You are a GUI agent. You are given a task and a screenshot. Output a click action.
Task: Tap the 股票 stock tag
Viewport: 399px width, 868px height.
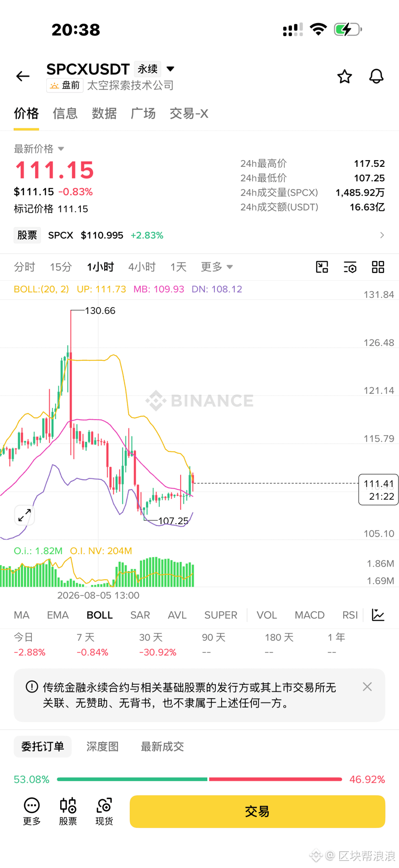pos(27,235)
